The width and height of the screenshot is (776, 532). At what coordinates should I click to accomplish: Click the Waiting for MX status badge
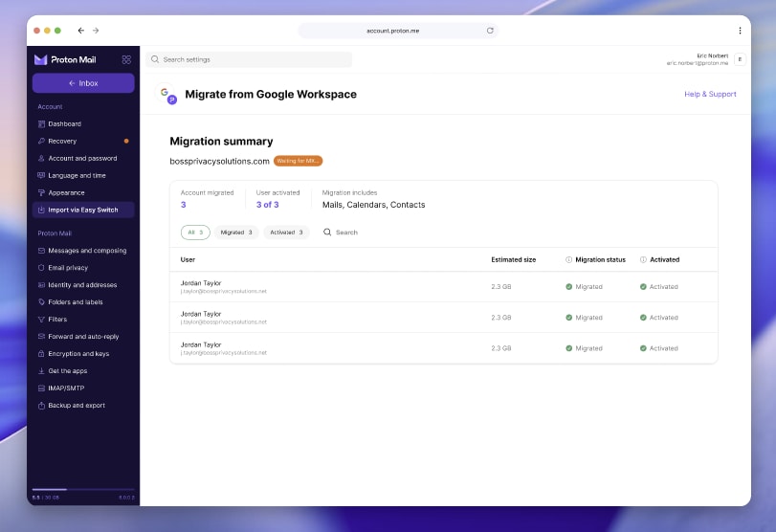coord(298,161)
